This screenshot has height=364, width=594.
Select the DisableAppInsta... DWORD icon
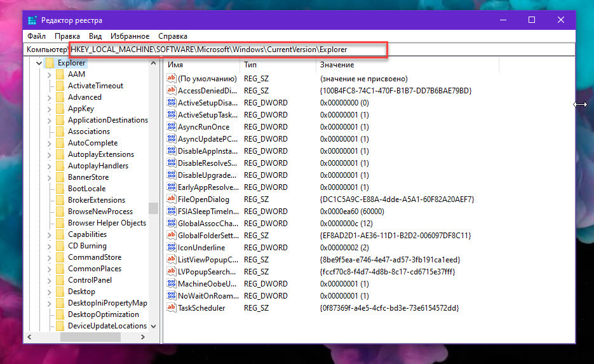pyautogui.click(x=172, y=151)
